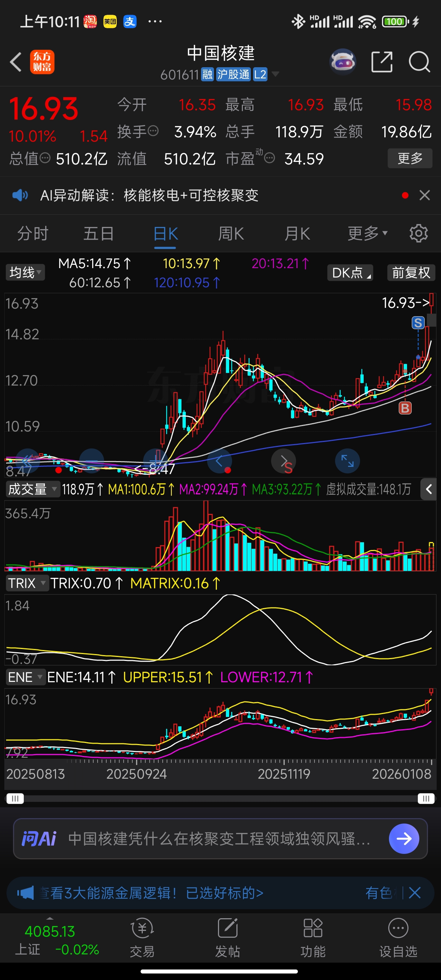Grab the right date range slider handle
The width and height of the screenshot is (441, 980).
[426, 798]
